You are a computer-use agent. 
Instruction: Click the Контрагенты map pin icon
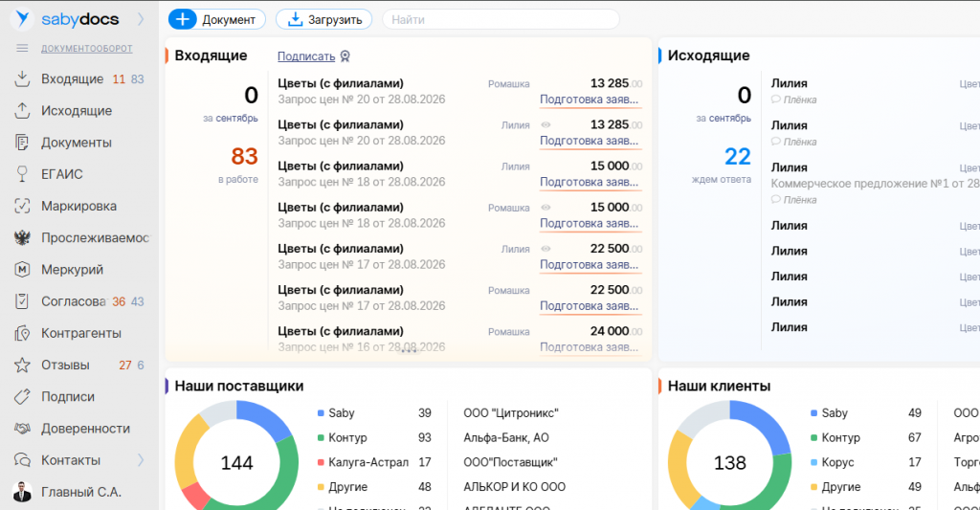pyautogui.click(x=23, y=333)
